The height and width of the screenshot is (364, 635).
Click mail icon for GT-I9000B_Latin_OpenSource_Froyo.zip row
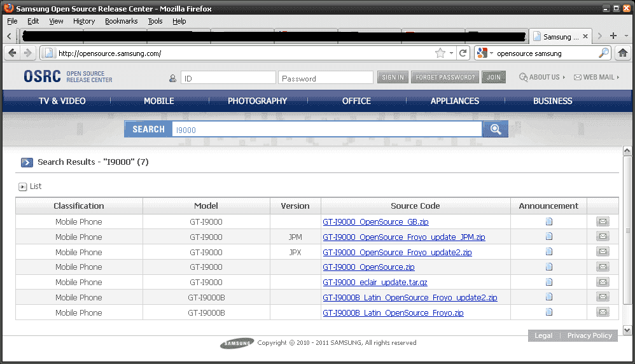603,312
